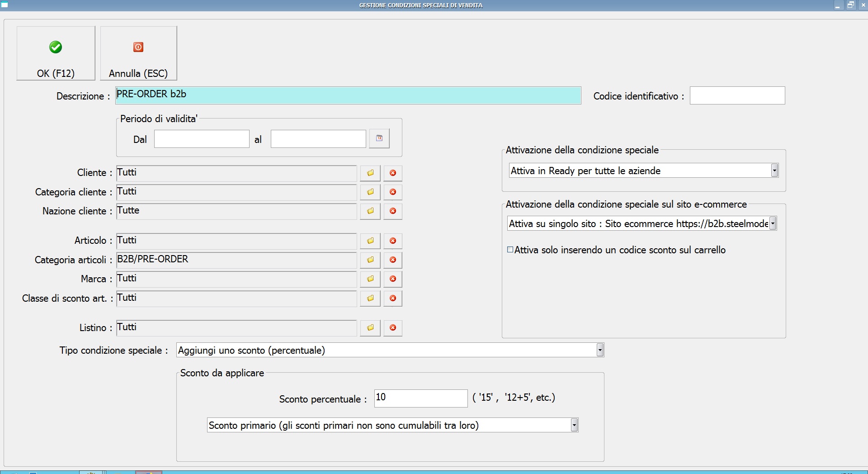This screenshot has height=474, width=868.
Task: Browse Classe di sconto art. folder icon
Action: (x=370, y=299)
